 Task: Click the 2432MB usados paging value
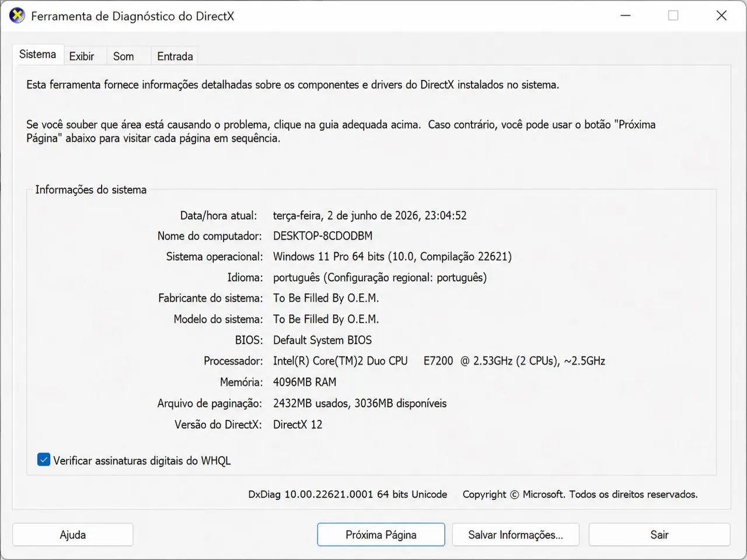point(359,403)
